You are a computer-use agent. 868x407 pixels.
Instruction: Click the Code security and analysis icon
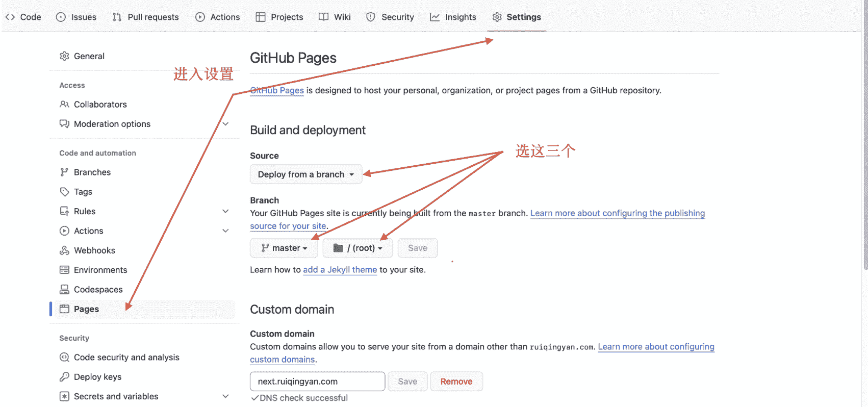64,358
